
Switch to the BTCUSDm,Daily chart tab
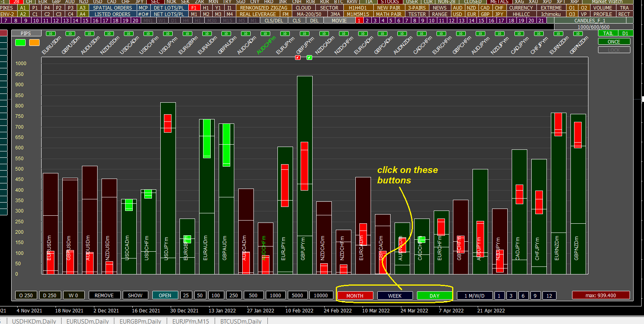coord(241,321)
